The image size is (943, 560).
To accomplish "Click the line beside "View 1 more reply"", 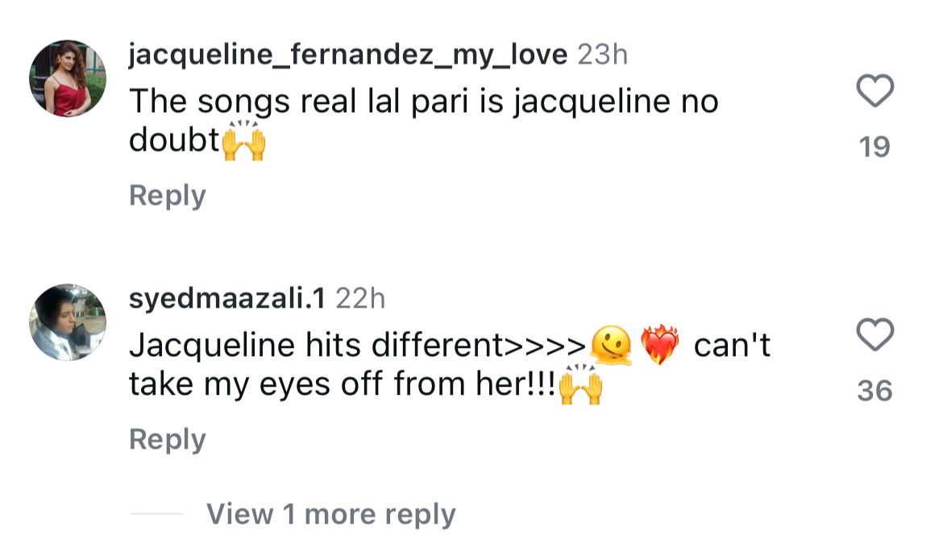I will click(x=156, y=514).
